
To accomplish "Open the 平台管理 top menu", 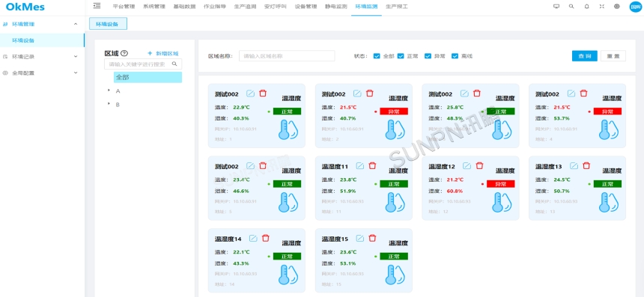I will click(x=124, y=7).
